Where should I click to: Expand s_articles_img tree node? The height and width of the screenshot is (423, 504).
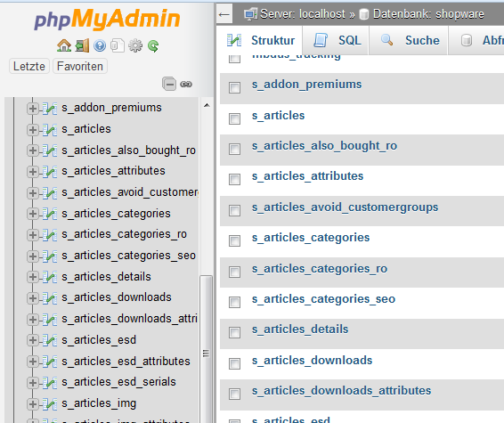click(32, 404)
